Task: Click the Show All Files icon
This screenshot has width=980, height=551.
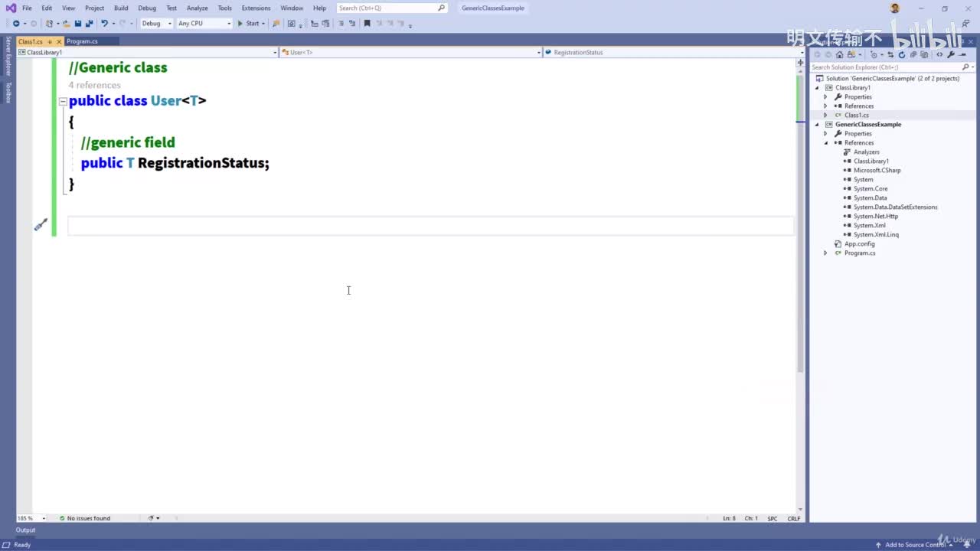Action: [924, 54]
